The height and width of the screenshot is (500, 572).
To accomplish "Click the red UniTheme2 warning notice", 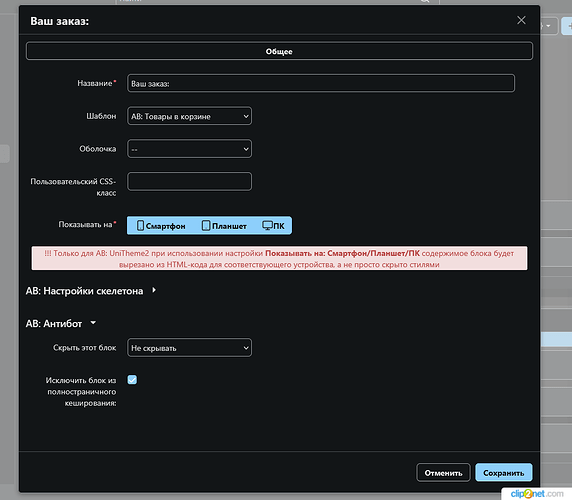I will click(x=279, y=258).
